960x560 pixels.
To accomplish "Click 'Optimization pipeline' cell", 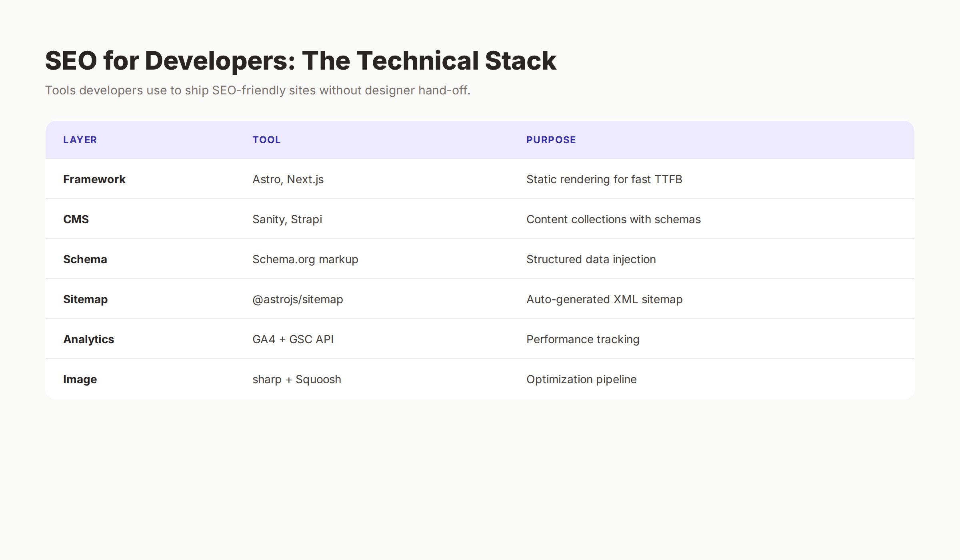I will point(712,379).
